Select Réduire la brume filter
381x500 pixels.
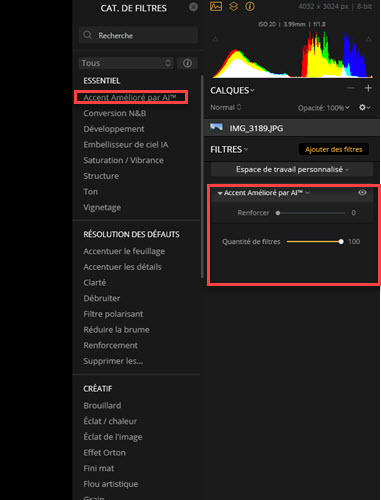116,330
